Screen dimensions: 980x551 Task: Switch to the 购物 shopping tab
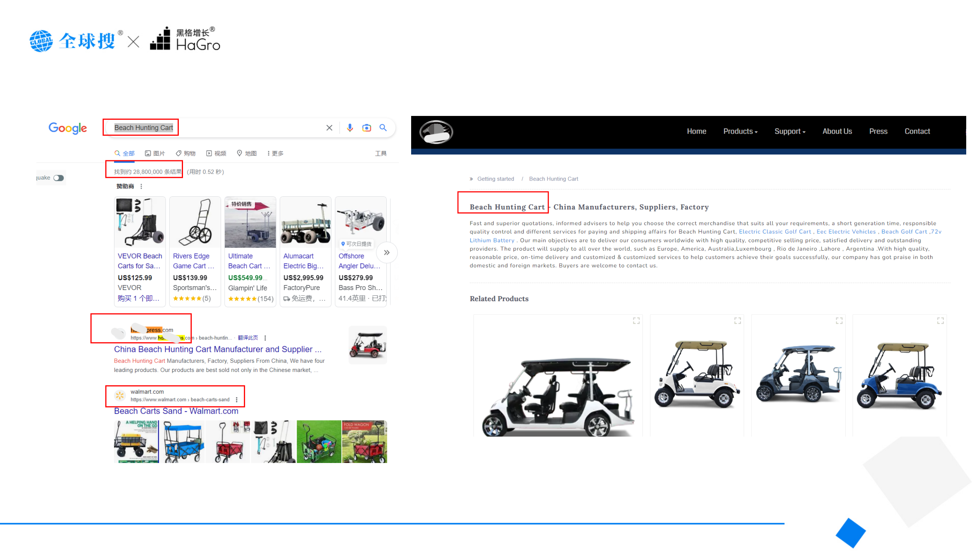click(x=186, y=153)
